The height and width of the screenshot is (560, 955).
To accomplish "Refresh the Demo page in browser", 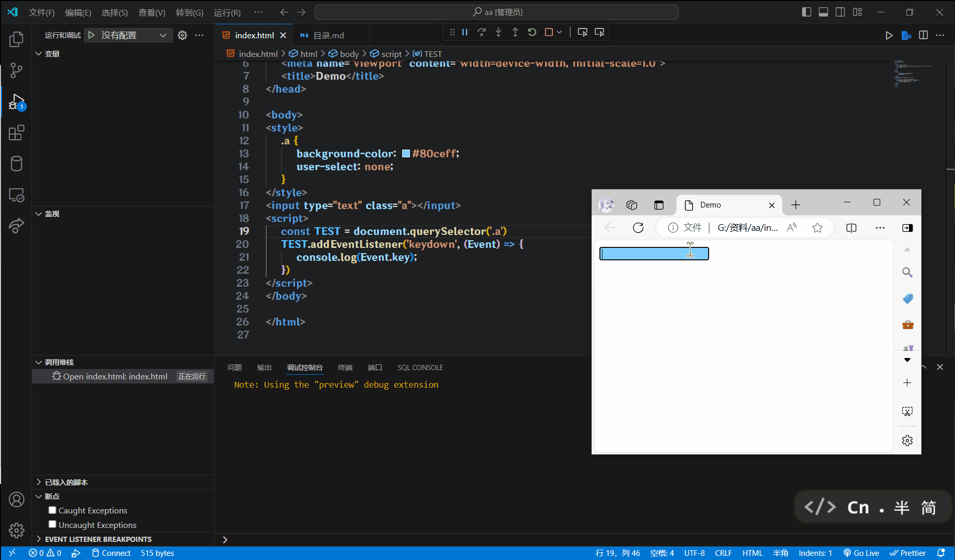I will (x=638, y=228).
